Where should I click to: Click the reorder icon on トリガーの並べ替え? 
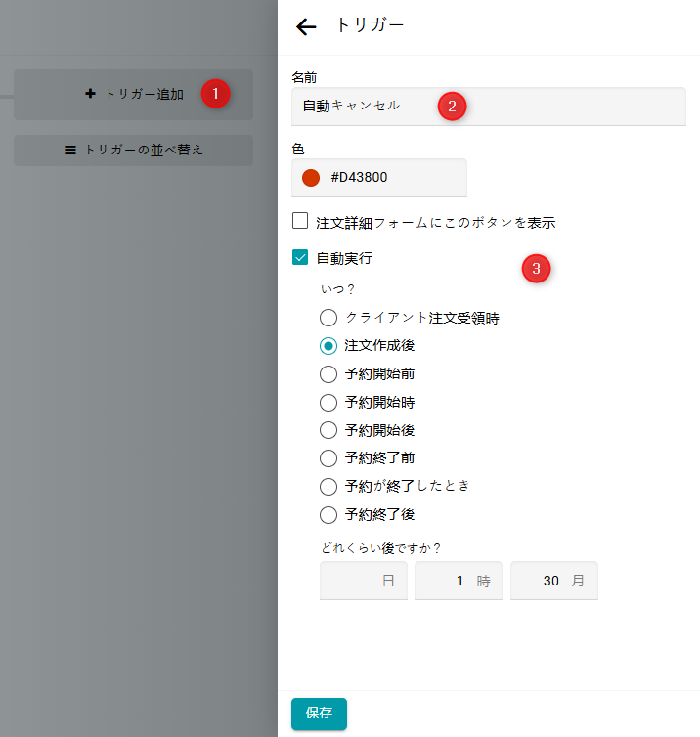click(x=69, y=151)
